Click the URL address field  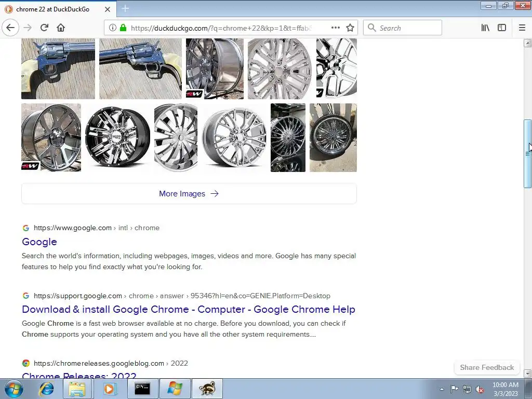[220, 28]
